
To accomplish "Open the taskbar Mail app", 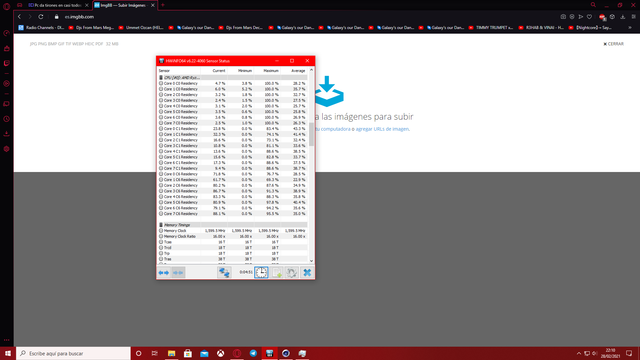I will click(x=204, y=353).
